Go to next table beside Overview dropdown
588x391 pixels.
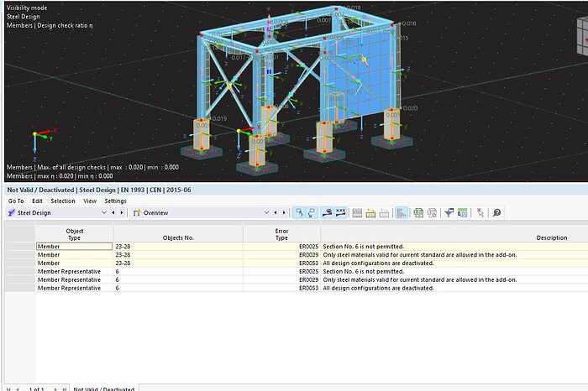coord(284,213)
